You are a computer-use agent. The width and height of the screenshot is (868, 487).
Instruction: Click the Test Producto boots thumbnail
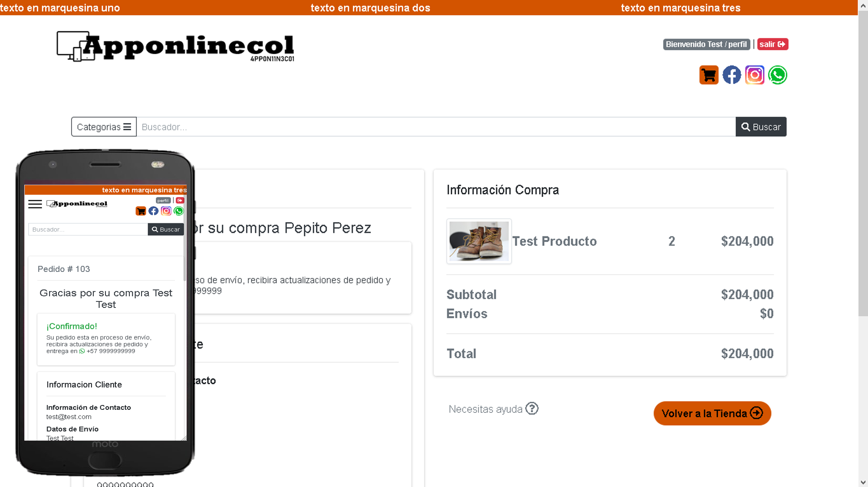click(x=479, y=241)
